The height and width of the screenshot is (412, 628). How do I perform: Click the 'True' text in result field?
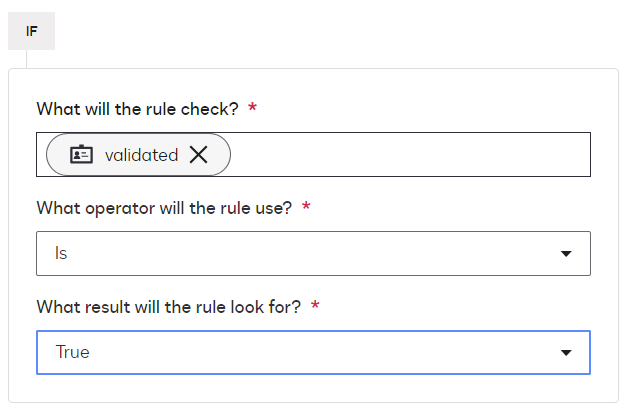tap(72, 352)
